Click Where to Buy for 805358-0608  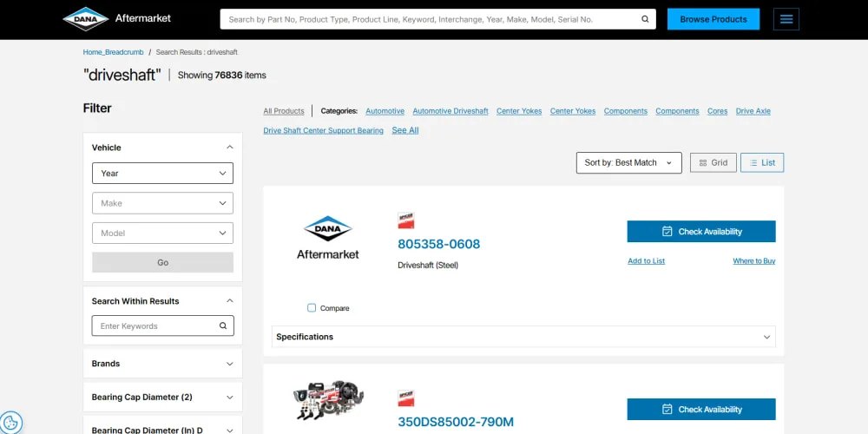pyautogui.click(x=754, y=260)
